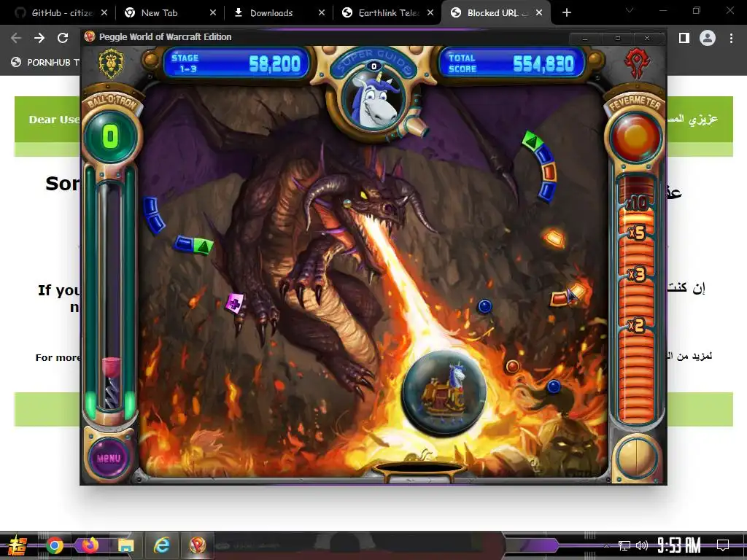Image resolution: width=747 pixels, height=560 pixels.
Task: Switch to the New Tab browser tab
Action: (169, 13)
